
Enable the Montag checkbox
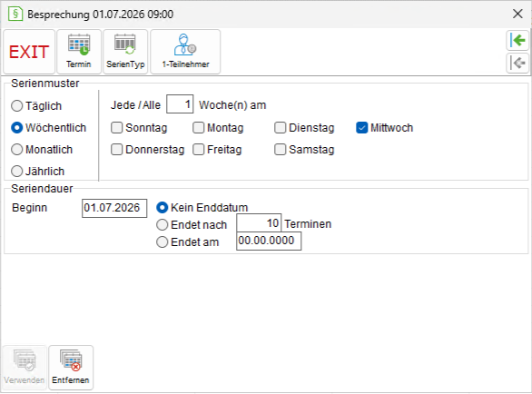(x=199, y=128)
